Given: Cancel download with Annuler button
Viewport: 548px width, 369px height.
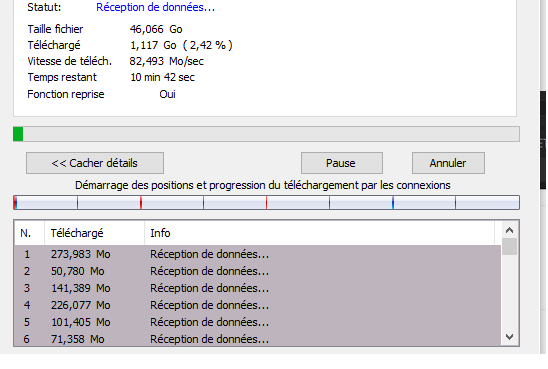Looking at the screenshot, I should coord(448,163).
